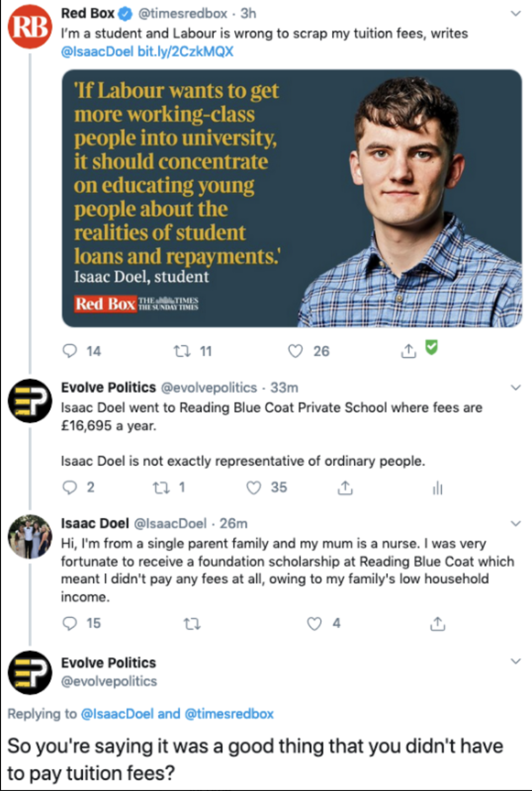
Task: Open @timesredbox in Replying to line
Action: click(x=229, y=714)
